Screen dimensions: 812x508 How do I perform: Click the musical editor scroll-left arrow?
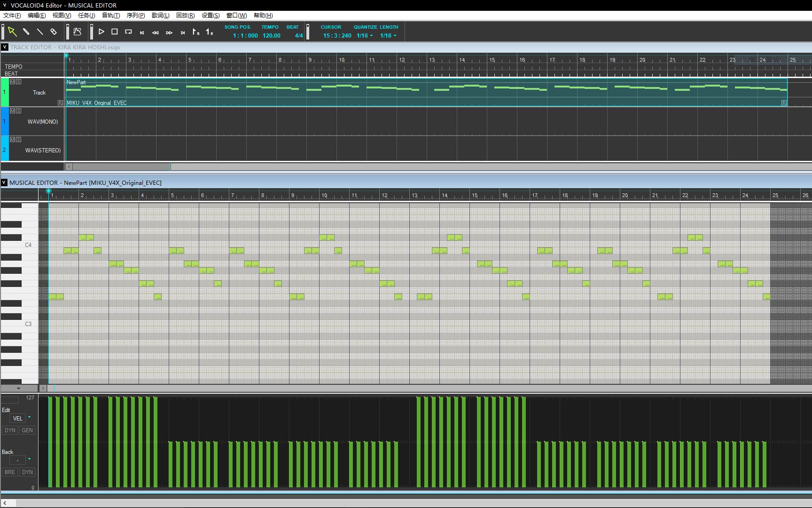[x=43, y=389]
